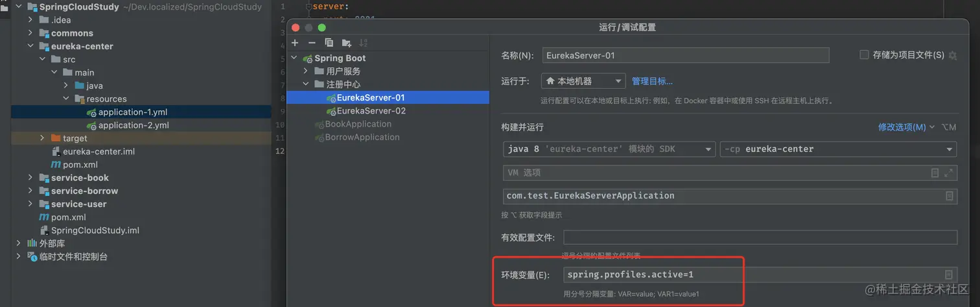Open VM 选项 text list icon
This screenshot has width=980, height=307.
pyautogui.click(x=935, y=173)
